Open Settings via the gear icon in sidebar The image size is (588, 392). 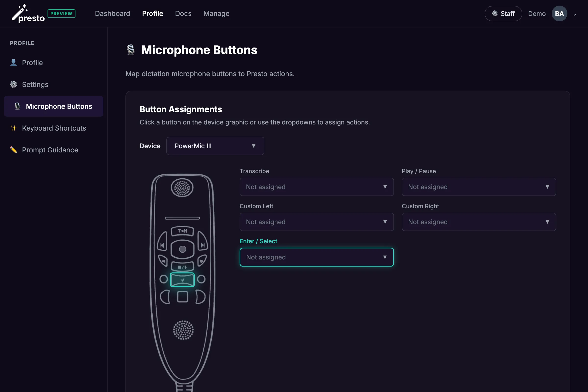point(13,84)
